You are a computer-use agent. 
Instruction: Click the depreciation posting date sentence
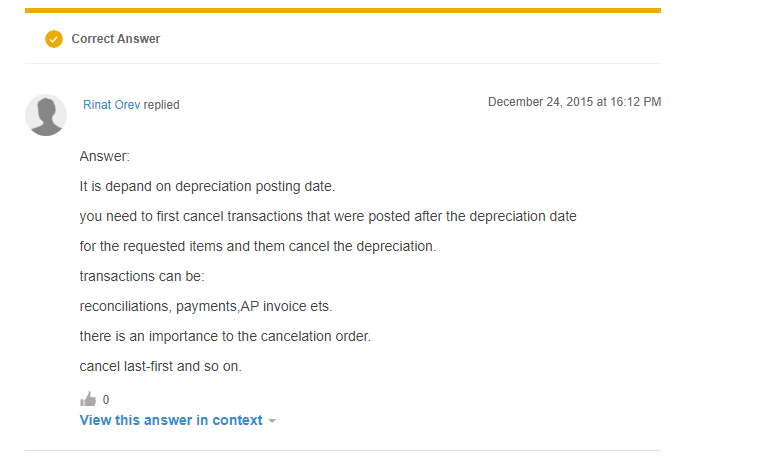[x=207, y=186]
